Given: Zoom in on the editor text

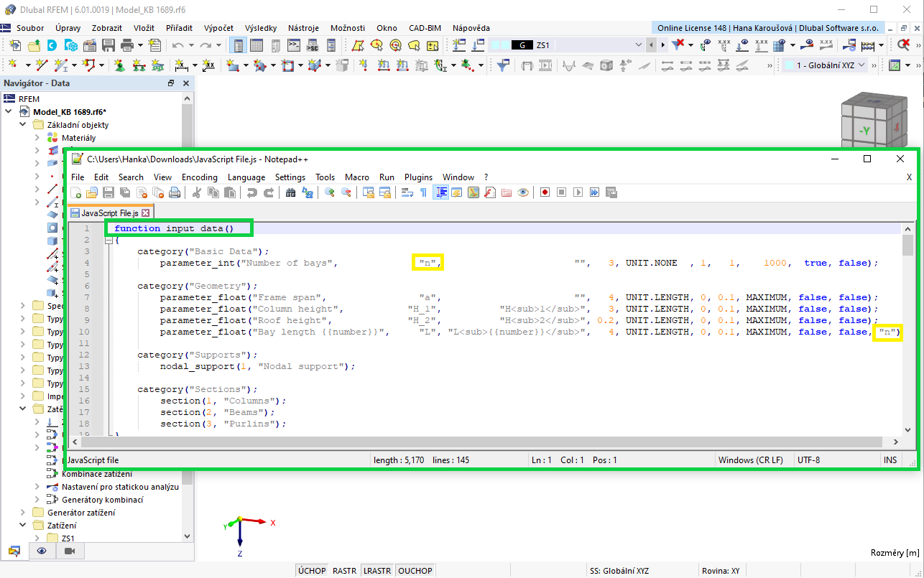Looking at the screenshot, I should (330, 192).
